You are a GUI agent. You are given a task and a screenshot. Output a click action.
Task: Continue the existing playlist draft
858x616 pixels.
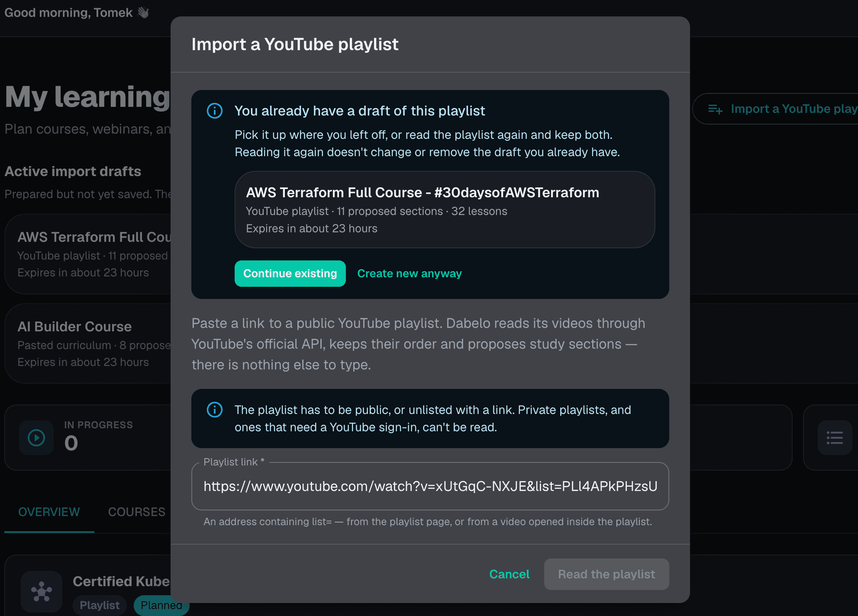coord(290,273)
